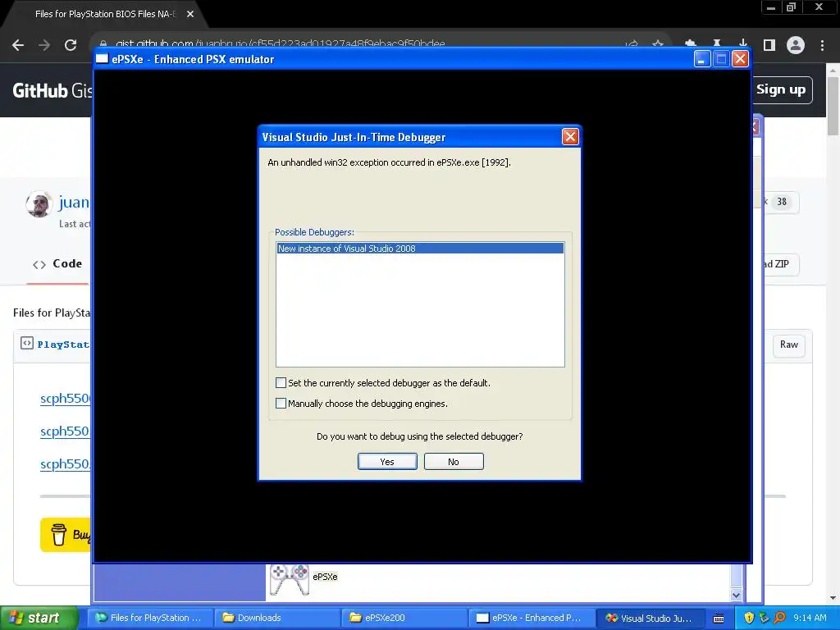The image size is (840, 630).
Task: Click Chrome back arrow
Action: coord(18,45)
